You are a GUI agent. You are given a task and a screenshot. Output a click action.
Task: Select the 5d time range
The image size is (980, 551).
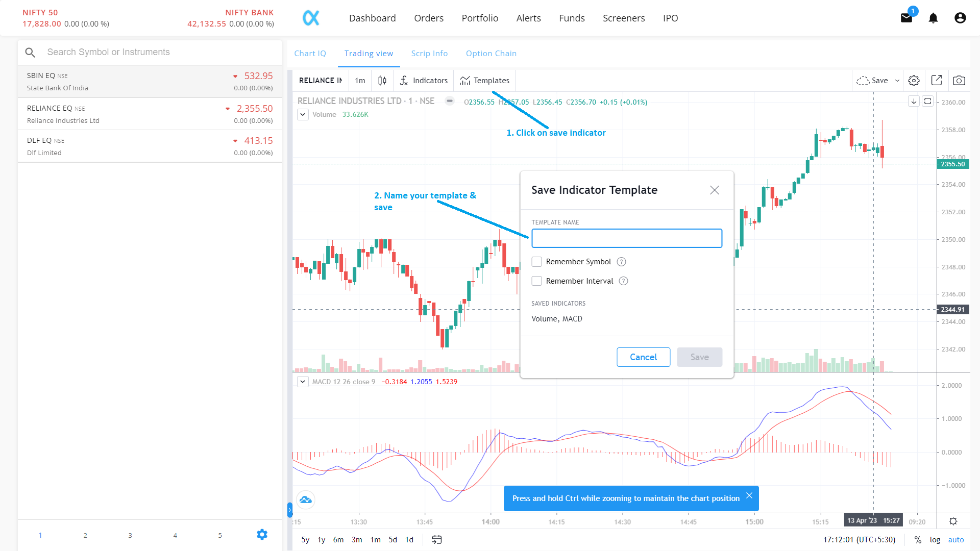(392, 539)
